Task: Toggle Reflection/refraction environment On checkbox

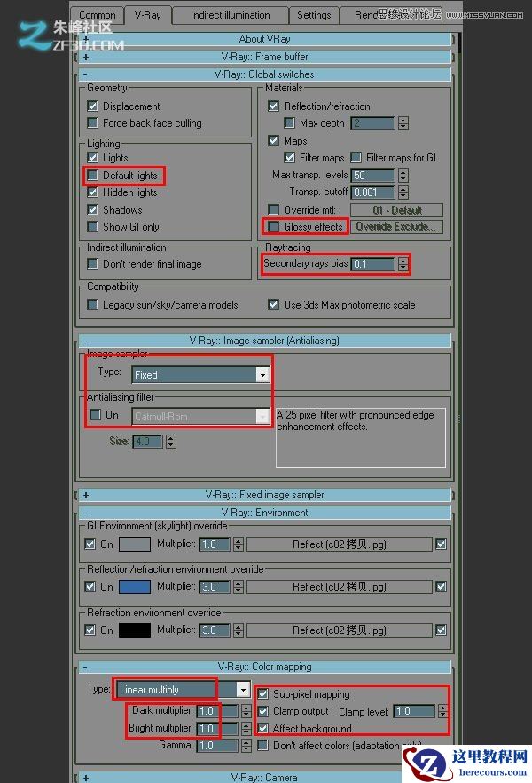Action: [x=90, y=587]
